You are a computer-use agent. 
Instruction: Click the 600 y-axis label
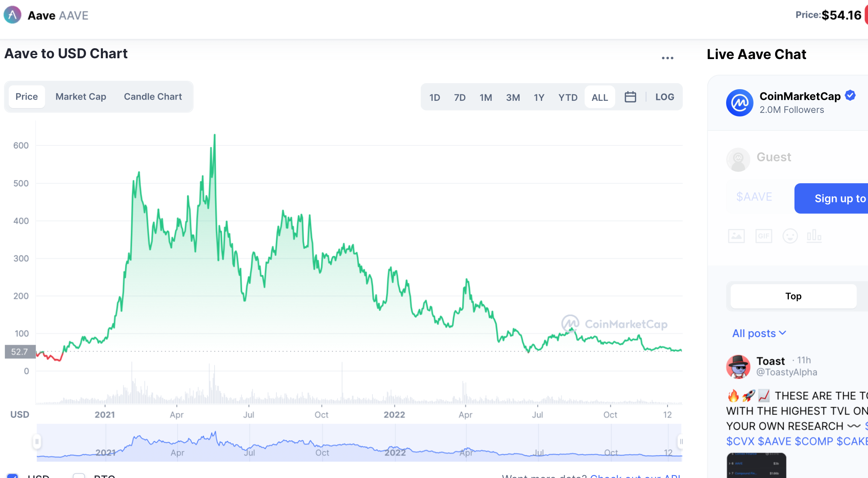21,145
